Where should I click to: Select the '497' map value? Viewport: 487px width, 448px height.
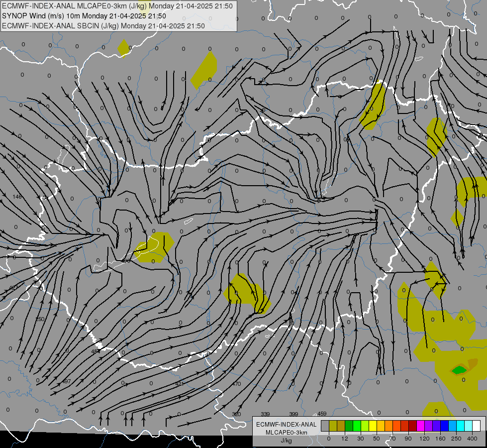pyautogui.click(x=67, y=381)
